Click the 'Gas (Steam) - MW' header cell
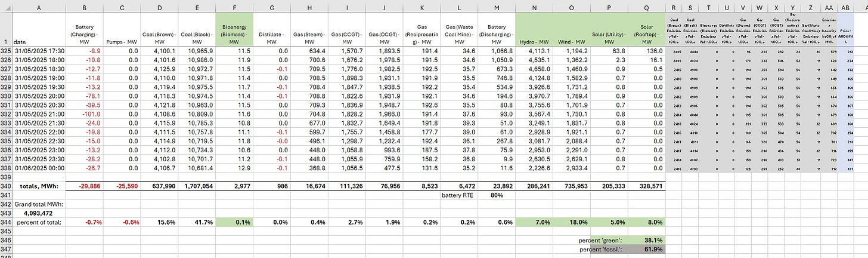This screenshot has height=258, width=868. coord(309,30)
